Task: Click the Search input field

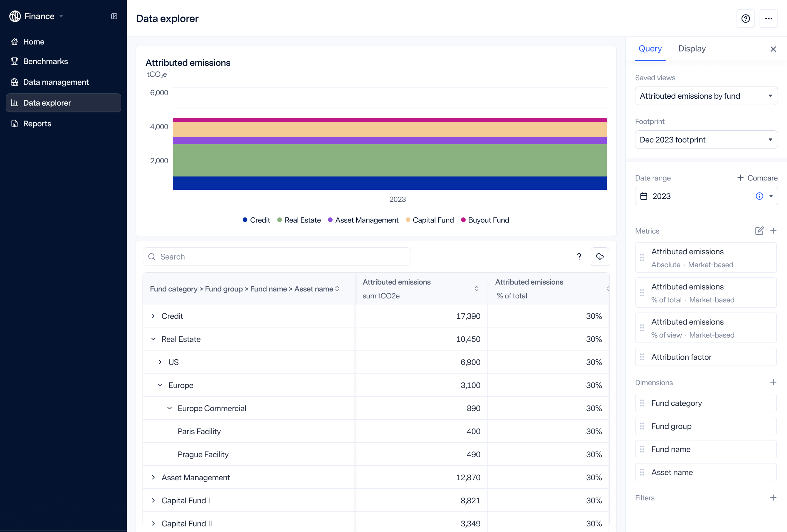Action: pyautogui.click(x=277, y=257)
